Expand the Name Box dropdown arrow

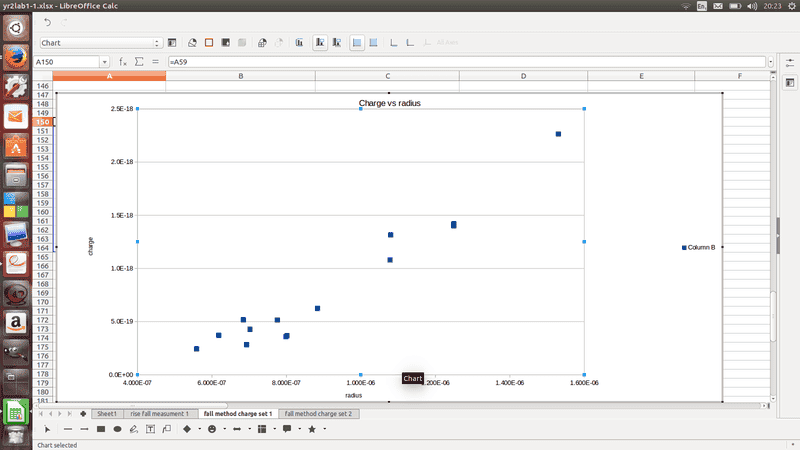[104, 62]
